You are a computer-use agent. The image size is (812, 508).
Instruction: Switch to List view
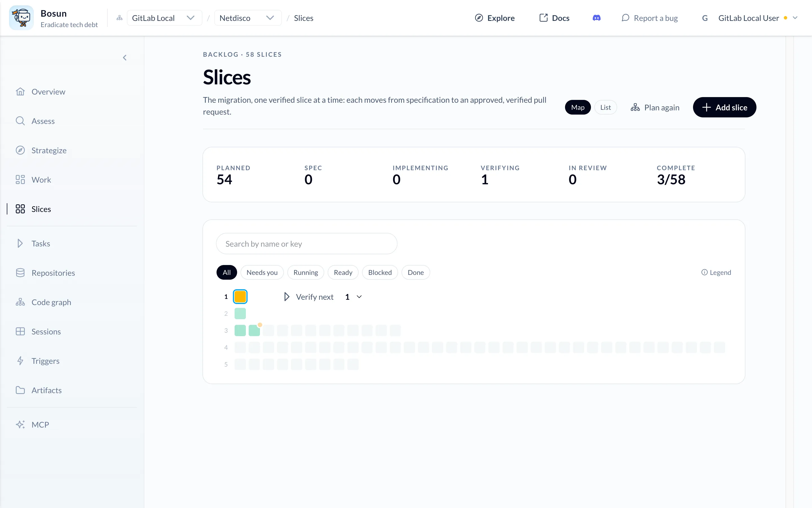point(605,108)
